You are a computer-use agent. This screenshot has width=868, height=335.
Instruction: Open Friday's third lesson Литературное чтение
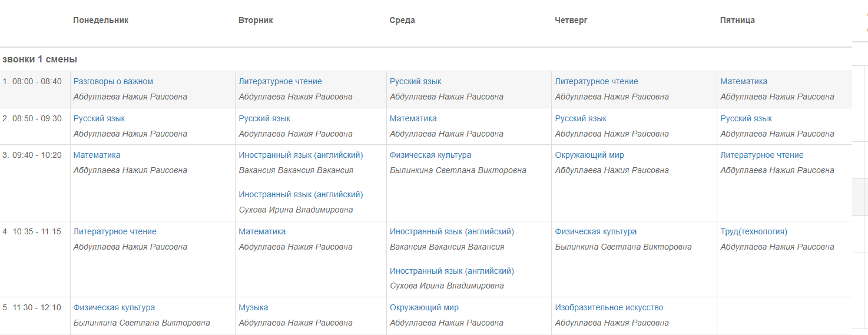pos(762,155)
